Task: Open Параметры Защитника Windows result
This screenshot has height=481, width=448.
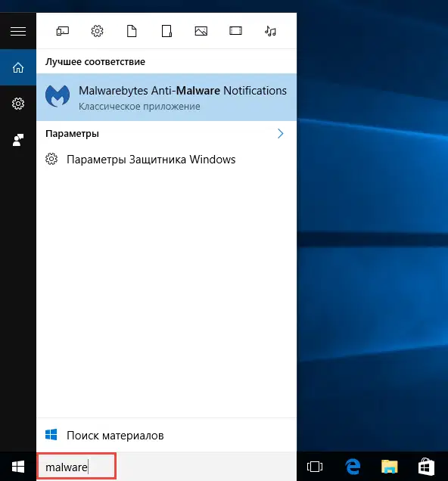Action: point(166,160)
